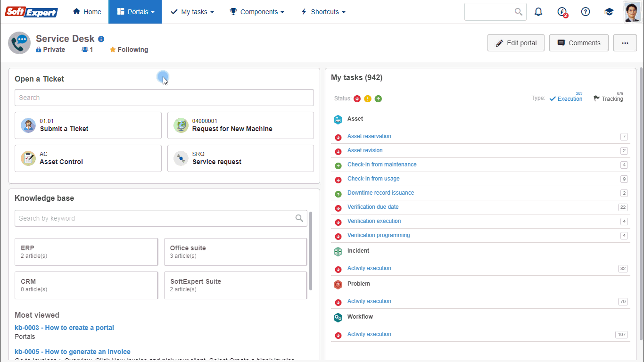Click the Submit a Ticket avatar icon
This screenshot has width=644, height=362.
point(28,125)
